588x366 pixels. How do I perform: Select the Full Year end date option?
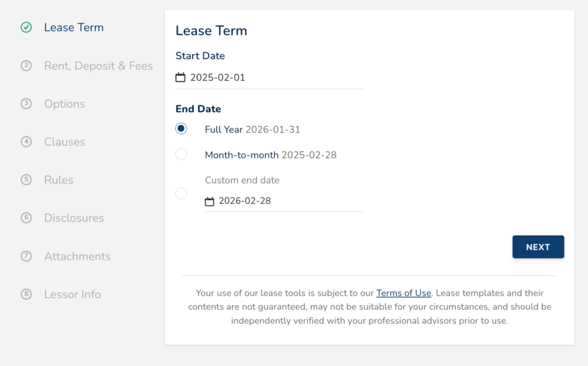point(181,129)
